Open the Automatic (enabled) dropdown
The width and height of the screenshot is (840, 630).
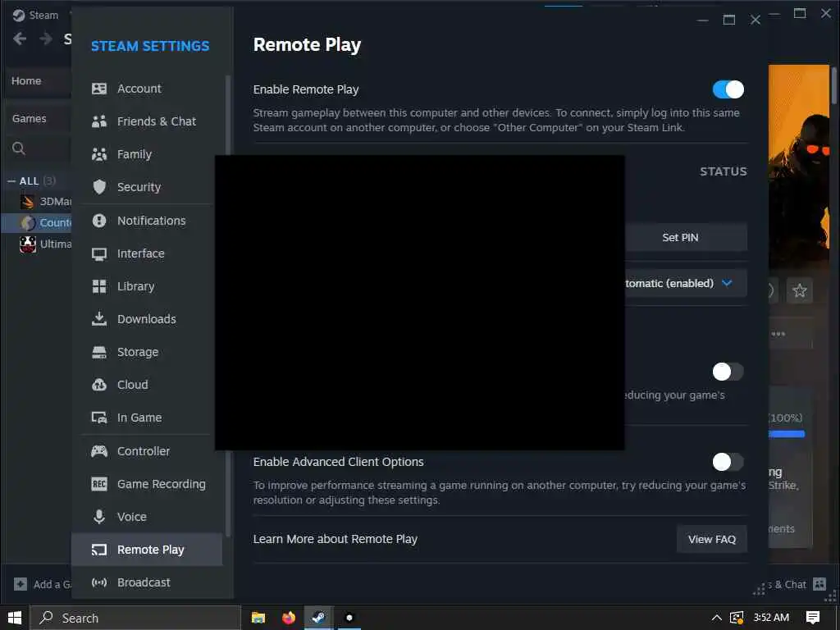(686, 283)
